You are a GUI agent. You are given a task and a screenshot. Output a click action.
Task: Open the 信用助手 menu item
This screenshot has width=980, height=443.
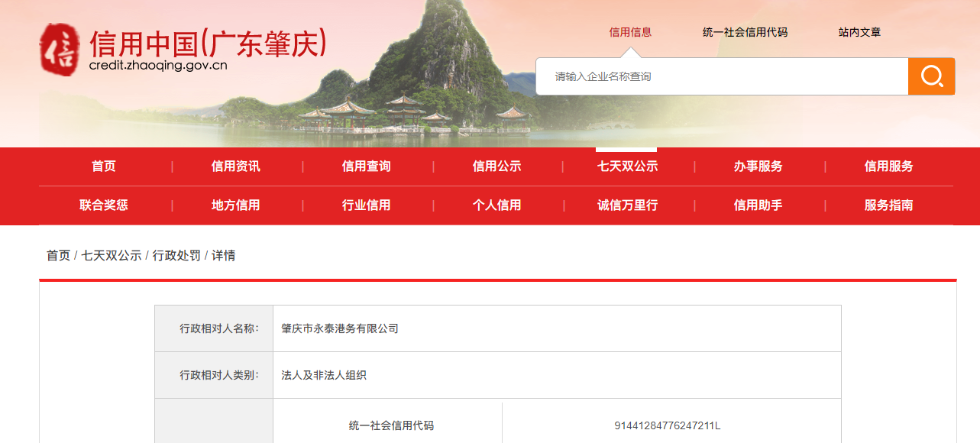pyautogui.click(x=758, y=205)
